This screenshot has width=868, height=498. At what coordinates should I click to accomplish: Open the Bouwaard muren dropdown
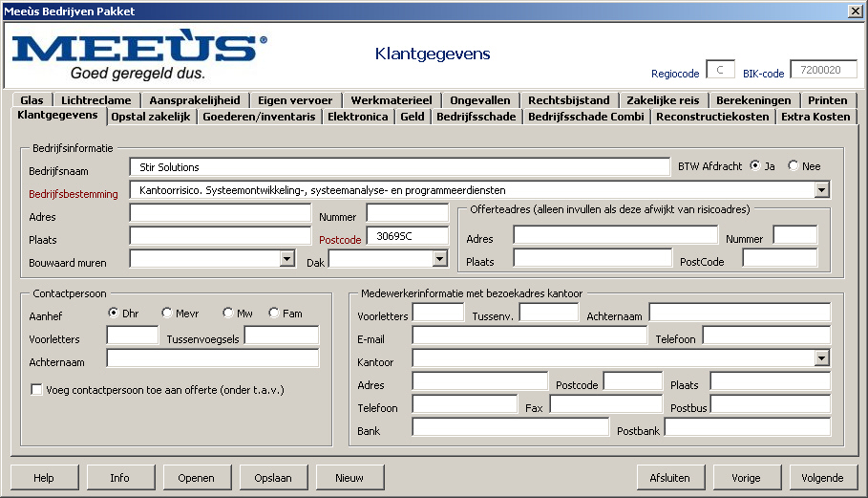[286, 259]
